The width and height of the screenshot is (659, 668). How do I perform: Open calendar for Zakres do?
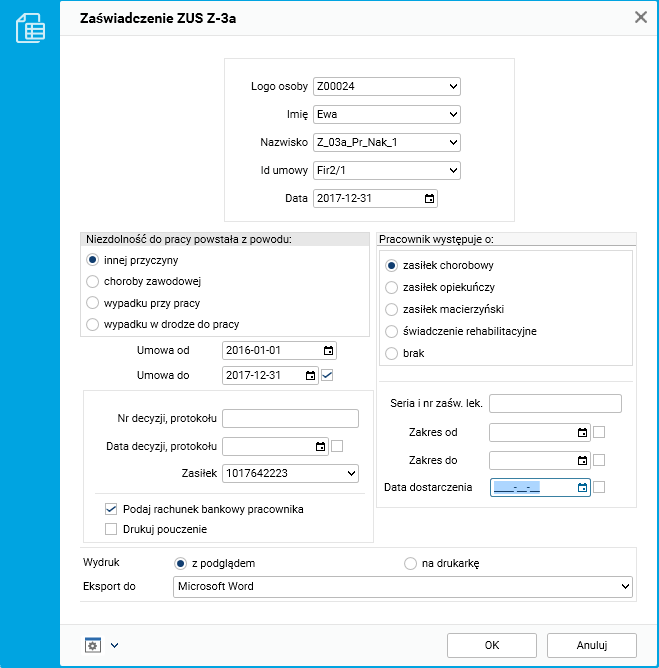(x=582, y=461)
